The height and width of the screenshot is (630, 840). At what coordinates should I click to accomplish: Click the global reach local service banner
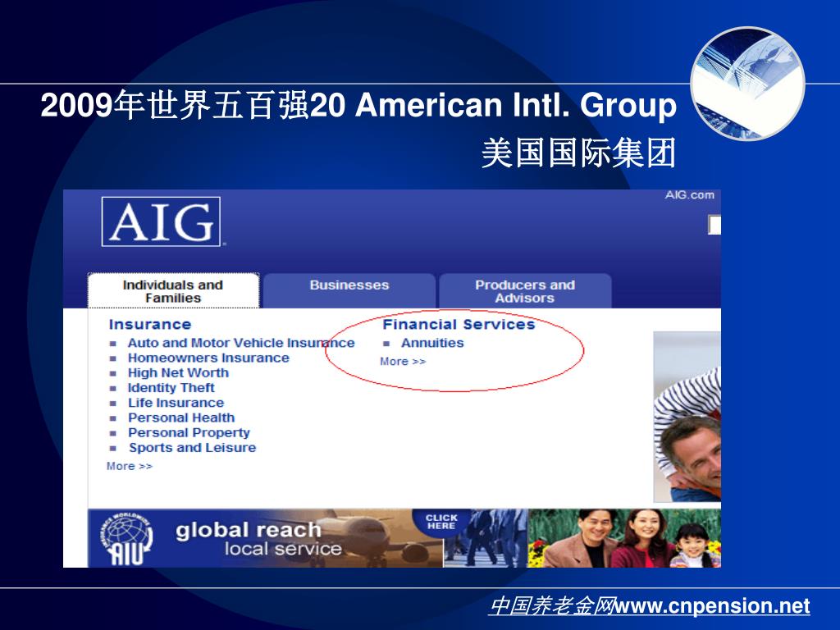click(x=265, y=538)
